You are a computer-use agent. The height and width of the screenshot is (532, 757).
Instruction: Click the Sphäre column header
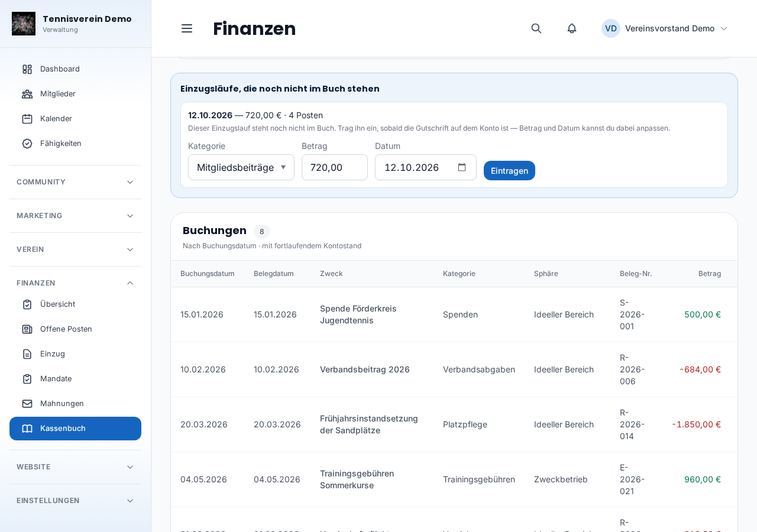[x=546, y=274]
